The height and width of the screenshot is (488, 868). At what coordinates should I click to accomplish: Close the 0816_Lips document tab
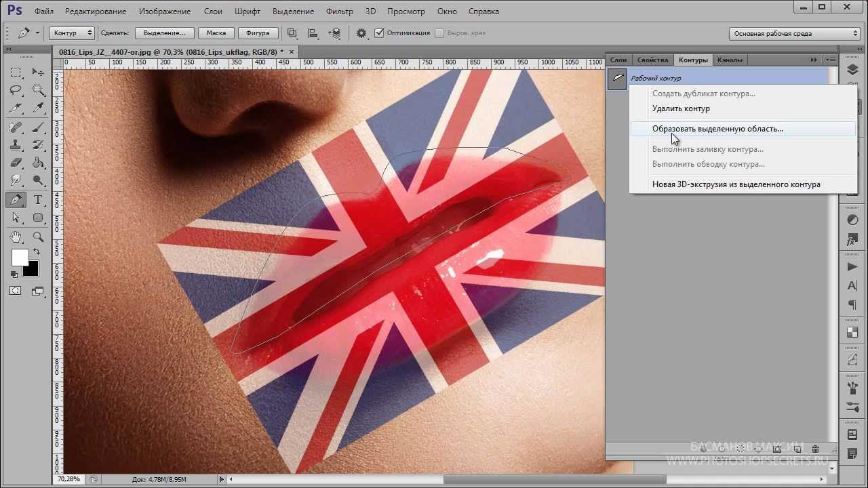coord(292,52)
